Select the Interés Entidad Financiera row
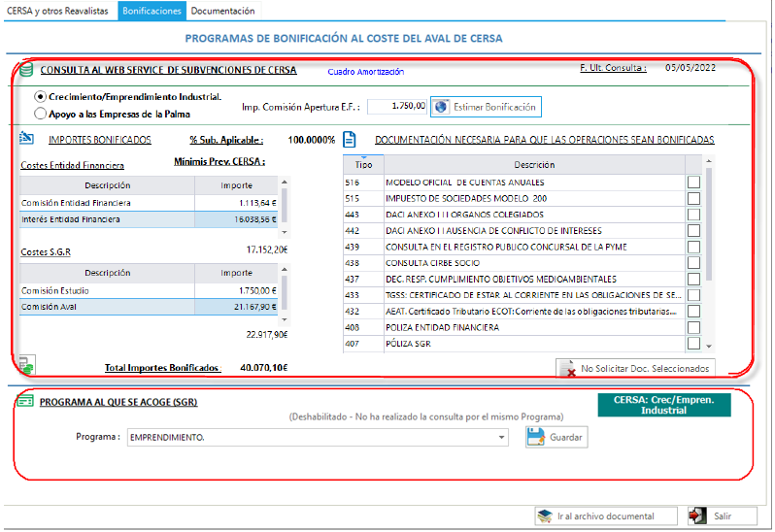Image resolution: width=775 pixels, height=532 pixels. [149, 219]
